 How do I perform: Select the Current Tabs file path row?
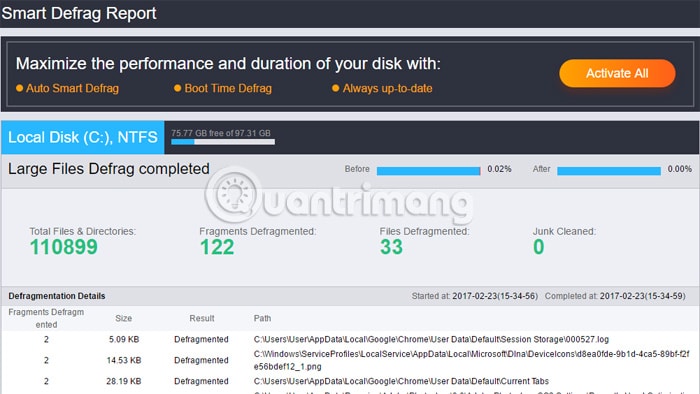(350, 381)
